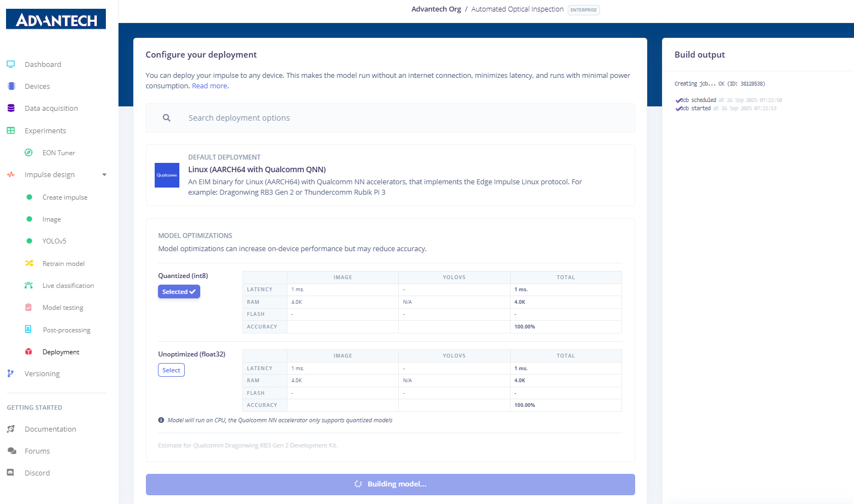
Task: Collapse the Impulse design menu arrow
Action: click(x=104, y=175)
